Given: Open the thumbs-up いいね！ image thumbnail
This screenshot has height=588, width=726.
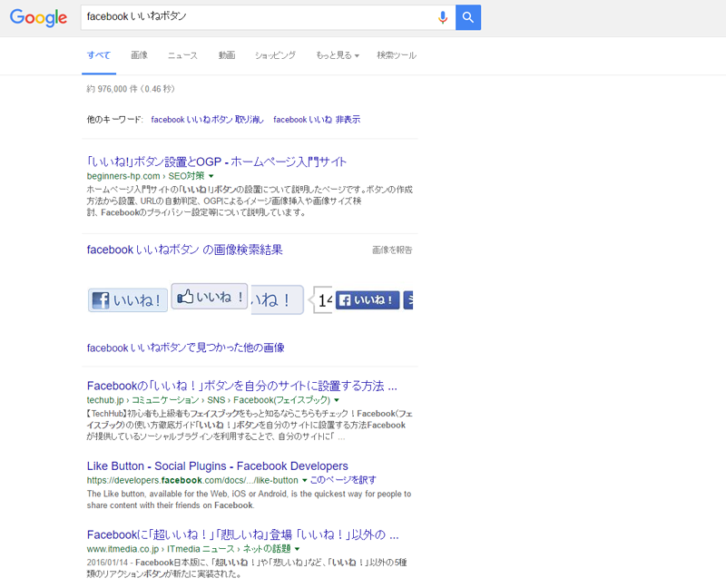Looking at the screenshot, I should point(210,297).
